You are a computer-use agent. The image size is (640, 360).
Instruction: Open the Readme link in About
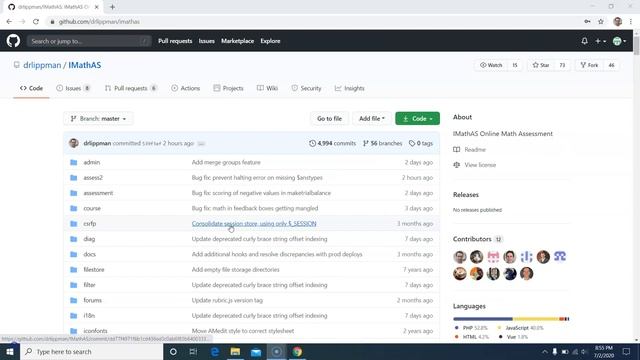coord(475,149)
